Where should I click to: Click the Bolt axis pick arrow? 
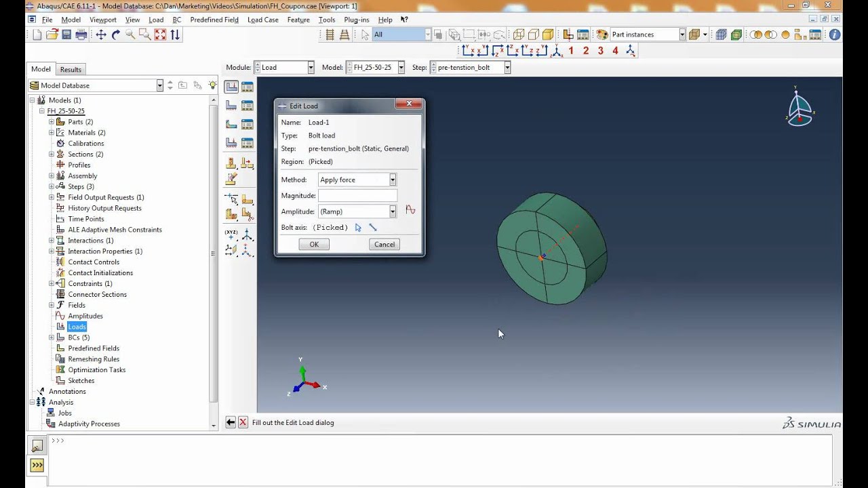(x=358, y=228)
